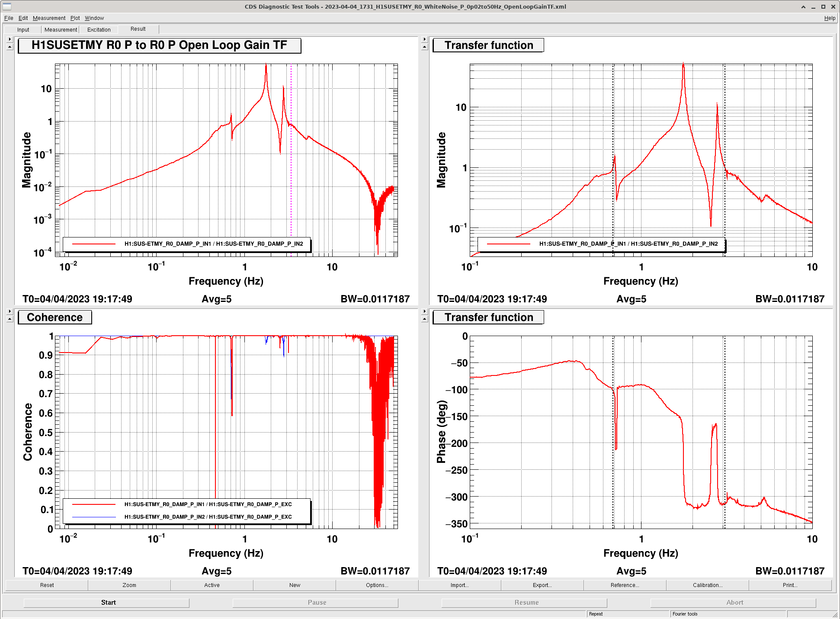Click the Abort button

click(x=733, y=603)
